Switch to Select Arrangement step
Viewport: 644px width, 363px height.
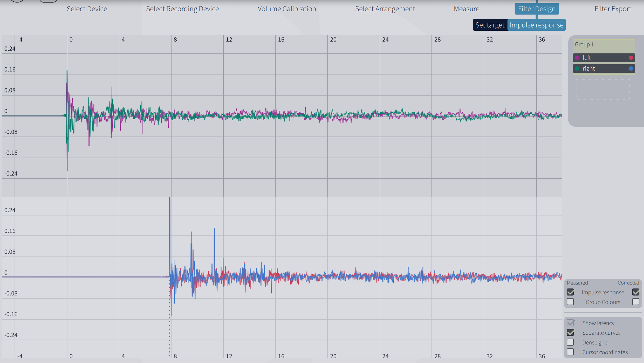pos(385,9)
